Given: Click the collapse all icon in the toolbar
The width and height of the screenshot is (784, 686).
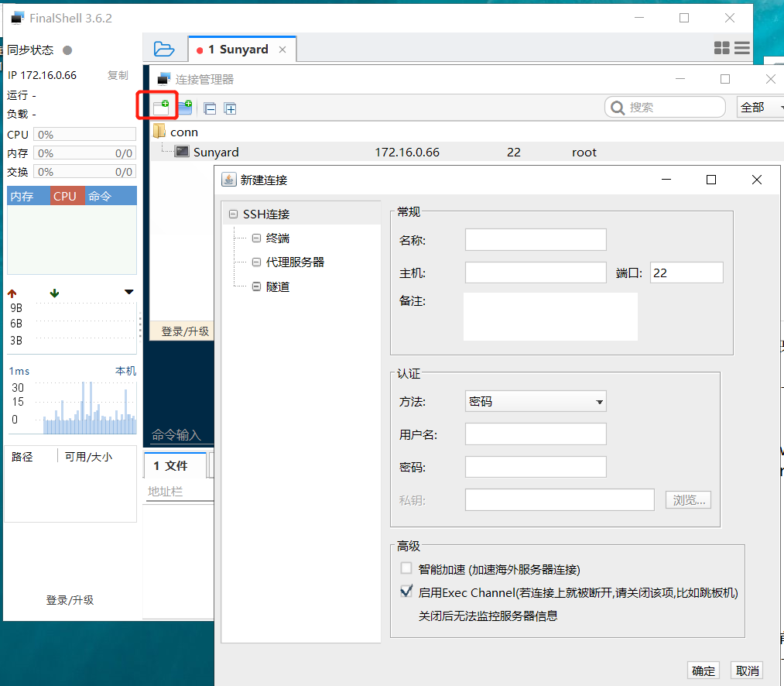Looking at the screenshot, I should pos(210,108).
